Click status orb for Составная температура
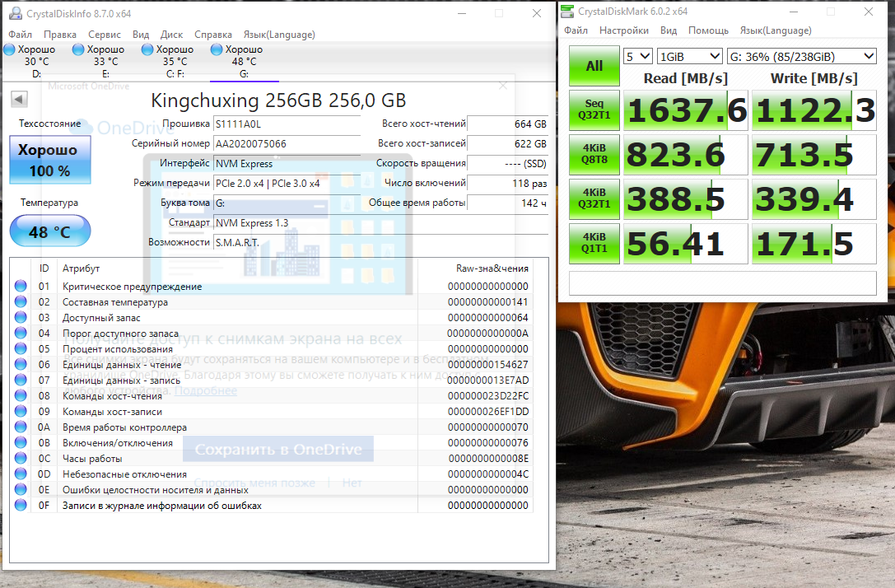The image size is (895, 588). coord(21,301)
